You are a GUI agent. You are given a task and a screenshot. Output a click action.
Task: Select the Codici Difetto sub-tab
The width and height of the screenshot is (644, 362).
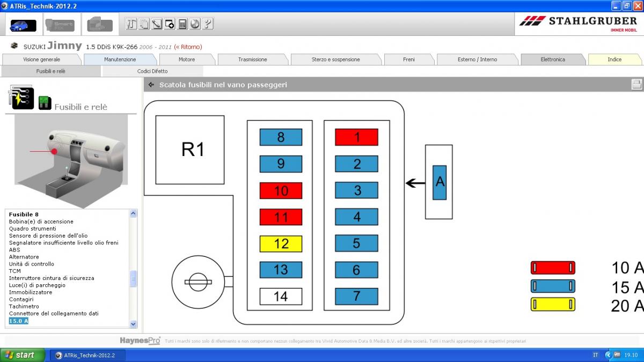click(152, 71)
